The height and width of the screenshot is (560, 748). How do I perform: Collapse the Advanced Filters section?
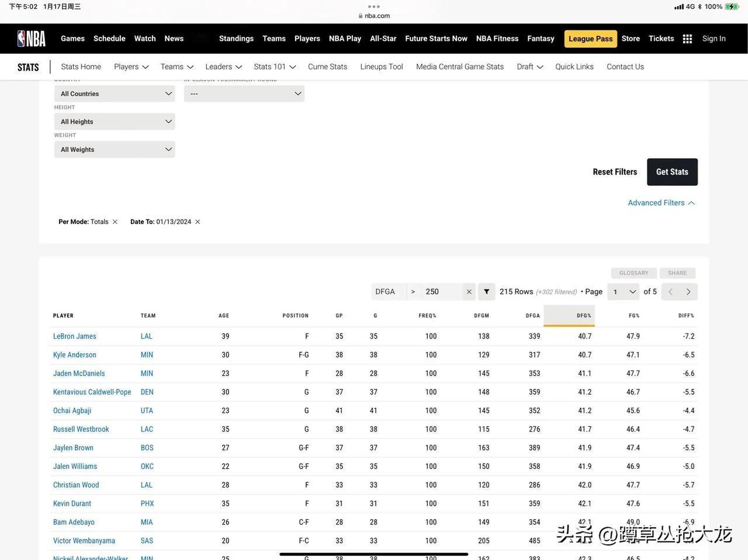pyautogui.click(x=662, y=203)
